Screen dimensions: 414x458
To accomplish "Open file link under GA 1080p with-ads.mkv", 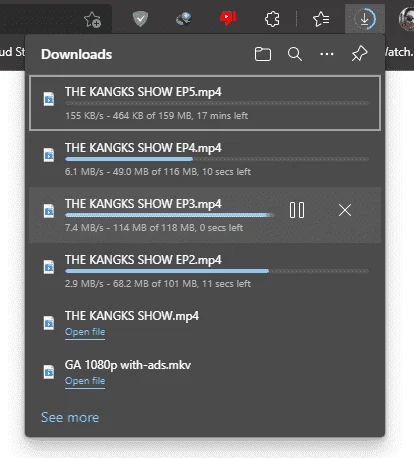I will click(85, 381).
